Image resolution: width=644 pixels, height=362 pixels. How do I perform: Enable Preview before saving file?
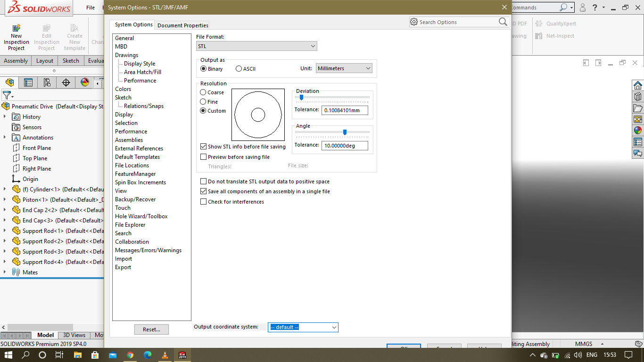click(x=204, y=157)
